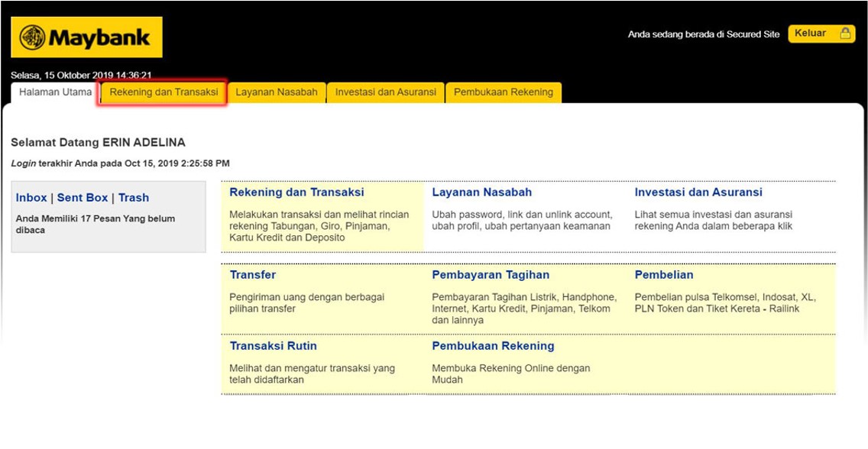868x449 pixels.
Task: Click description 'Membuka Rekening Online dengan Mudah'
Action: pos(511,374)
